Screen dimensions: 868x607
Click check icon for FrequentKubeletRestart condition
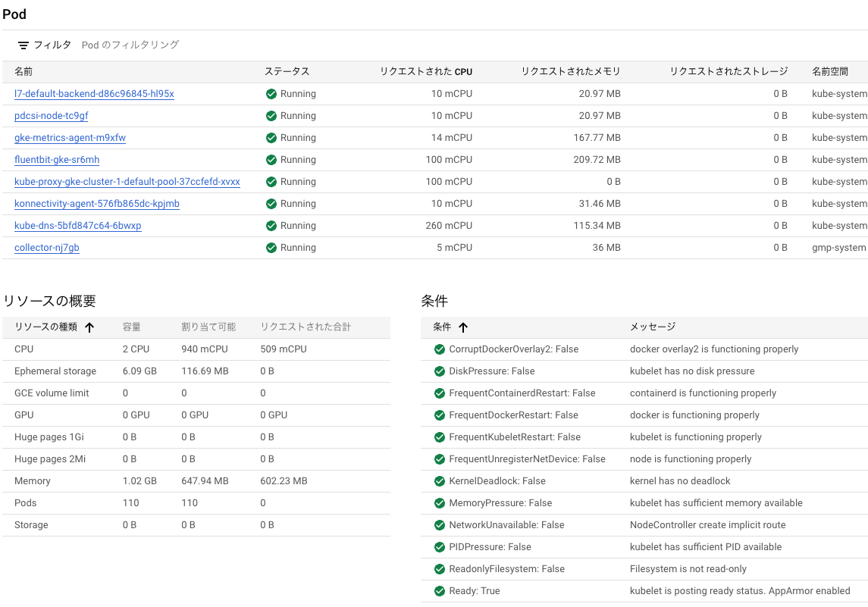tap(440, 437)
